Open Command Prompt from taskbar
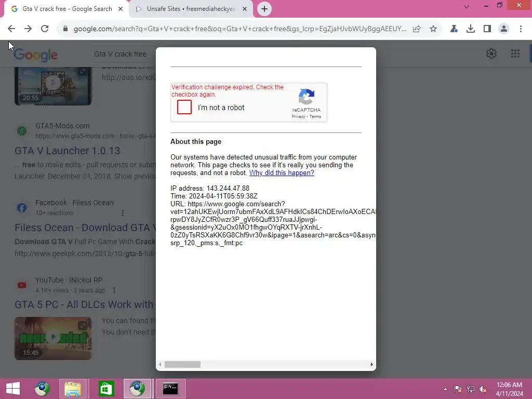The image size is (532, 399). 170,389
